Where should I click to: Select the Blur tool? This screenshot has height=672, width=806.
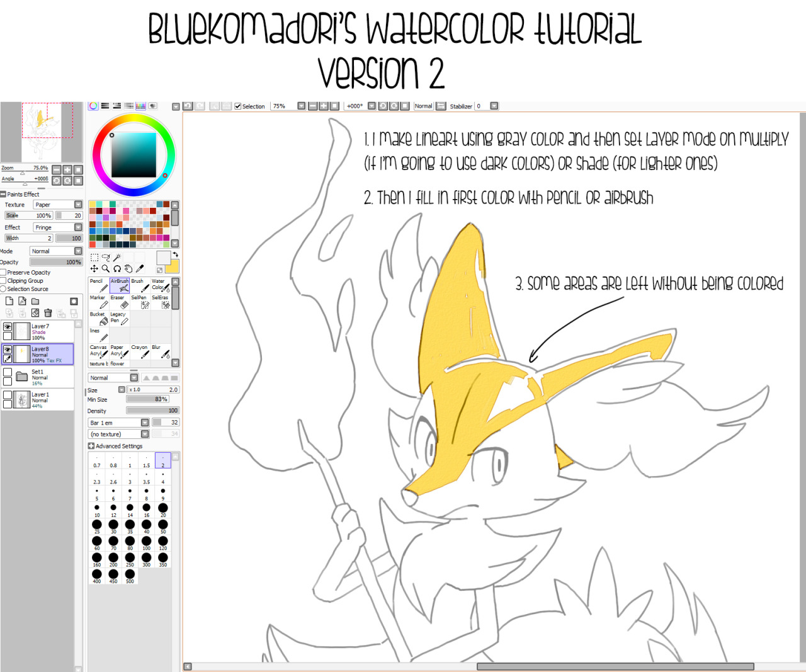point(161,351)
